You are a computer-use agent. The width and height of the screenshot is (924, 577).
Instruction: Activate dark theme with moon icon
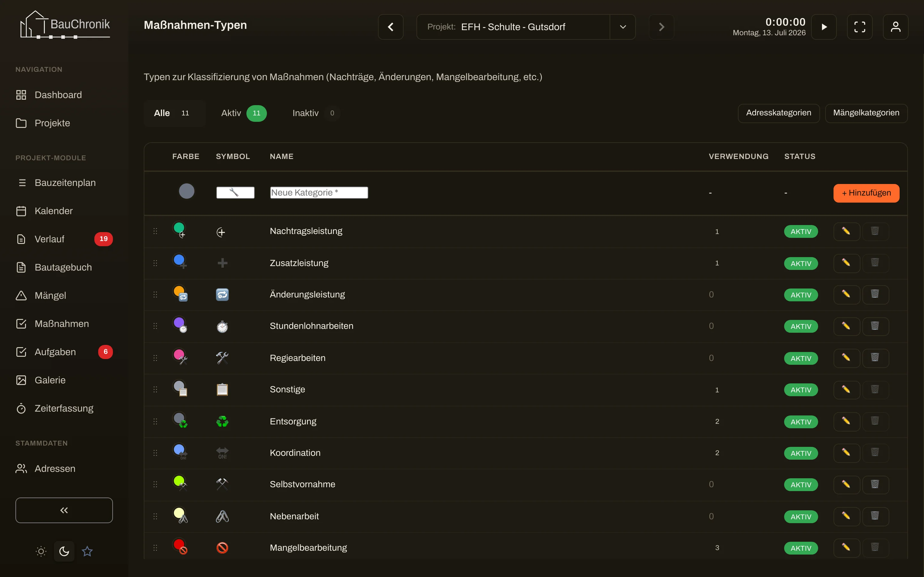tap(64, 551)
